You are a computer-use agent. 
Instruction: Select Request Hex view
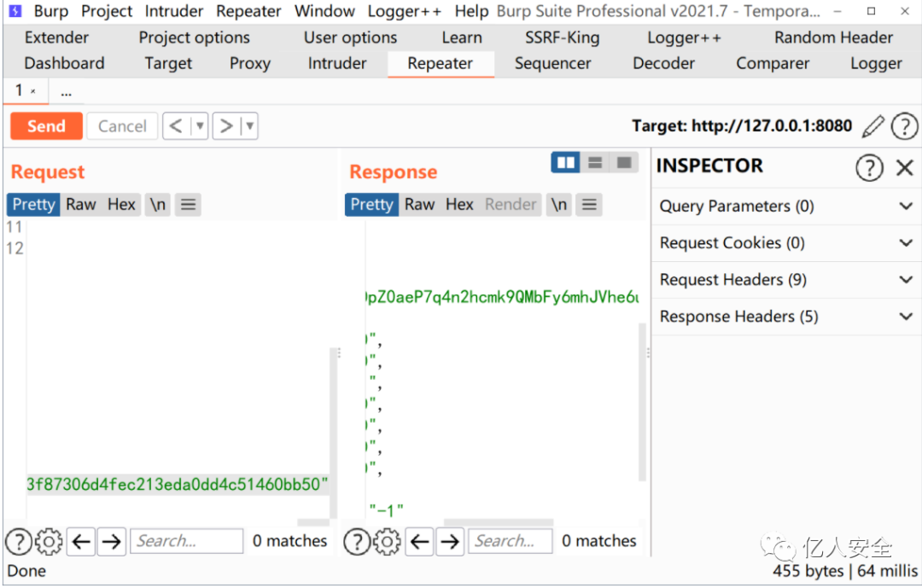[x=122, y=205]
